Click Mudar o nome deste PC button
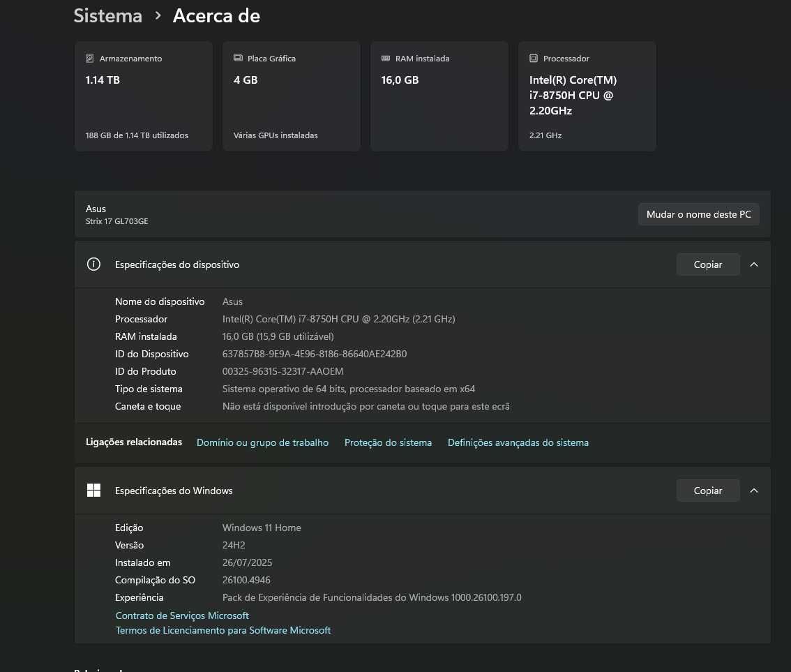 pyautogui.click(x=699, y=214)
